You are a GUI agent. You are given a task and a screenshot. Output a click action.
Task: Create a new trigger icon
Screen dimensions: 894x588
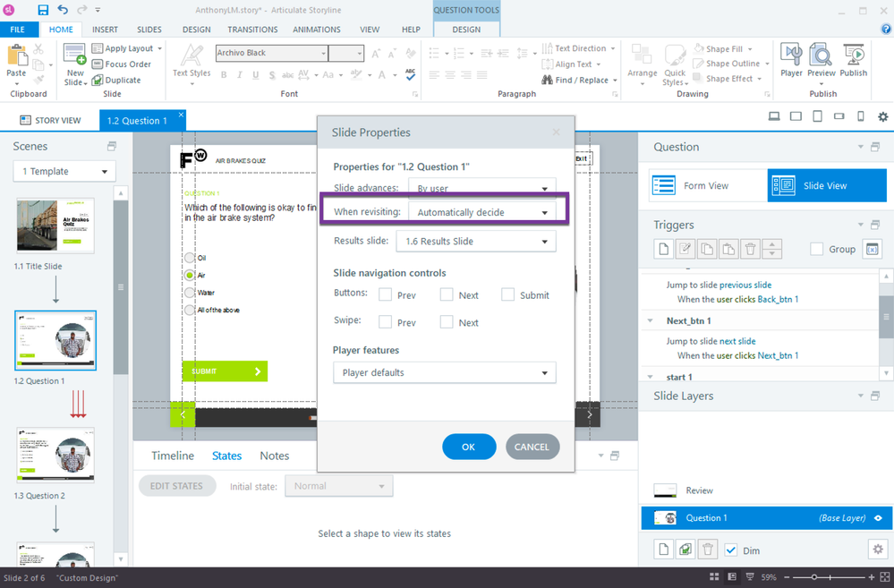664,249
